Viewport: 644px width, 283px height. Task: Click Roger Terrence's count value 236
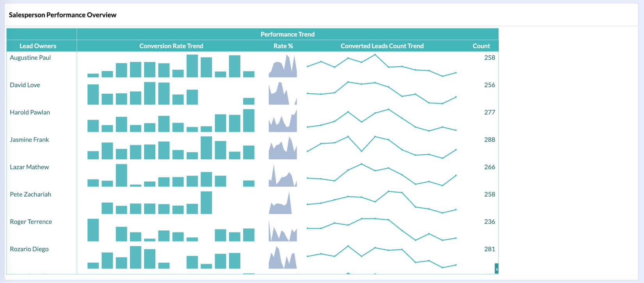[489, 221]
